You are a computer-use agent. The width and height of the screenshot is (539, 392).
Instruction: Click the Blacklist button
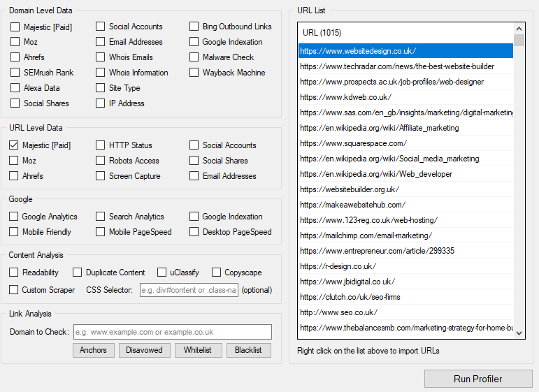pyautogui.click(x=249, y=350)
